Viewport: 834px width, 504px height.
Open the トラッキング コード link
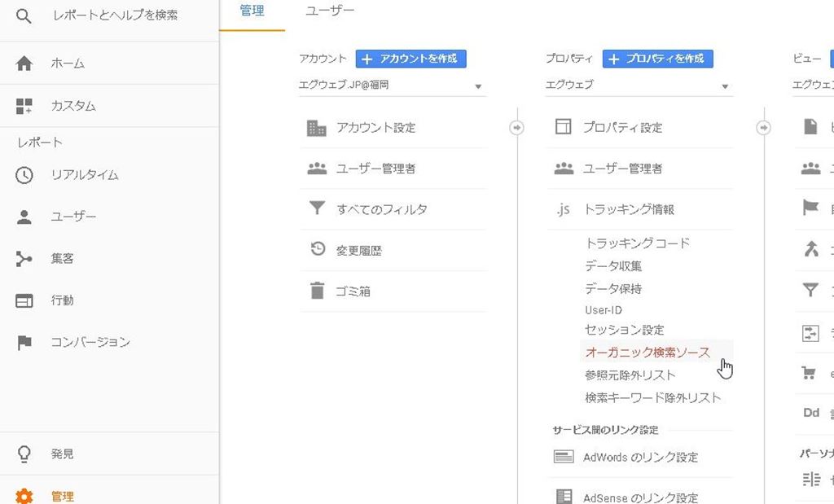(637, 243)
